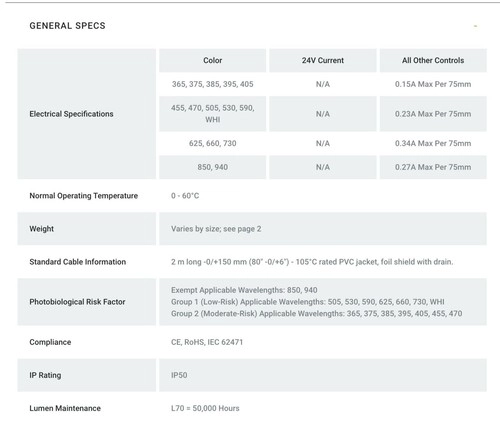The width and height of the screenshot is (500, 446).
Task: Click the 625, 660, 730 color cell
Action: (213, 143)
